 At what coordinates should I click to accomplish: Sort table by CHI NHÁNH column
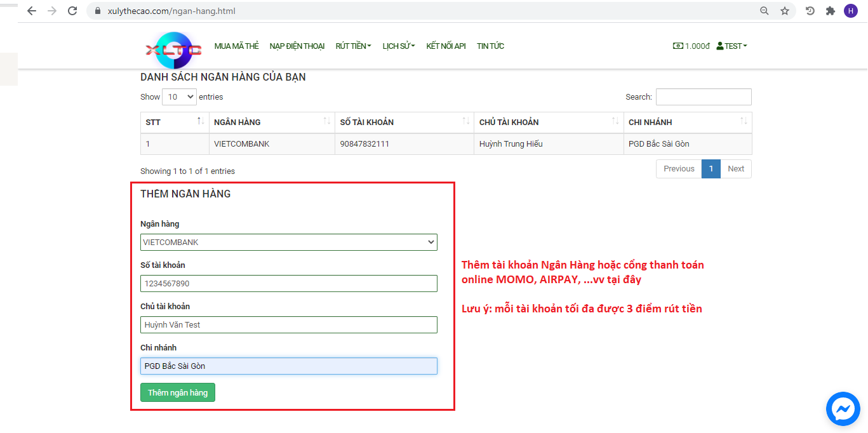pyautogui.click(x=688, y=122)
